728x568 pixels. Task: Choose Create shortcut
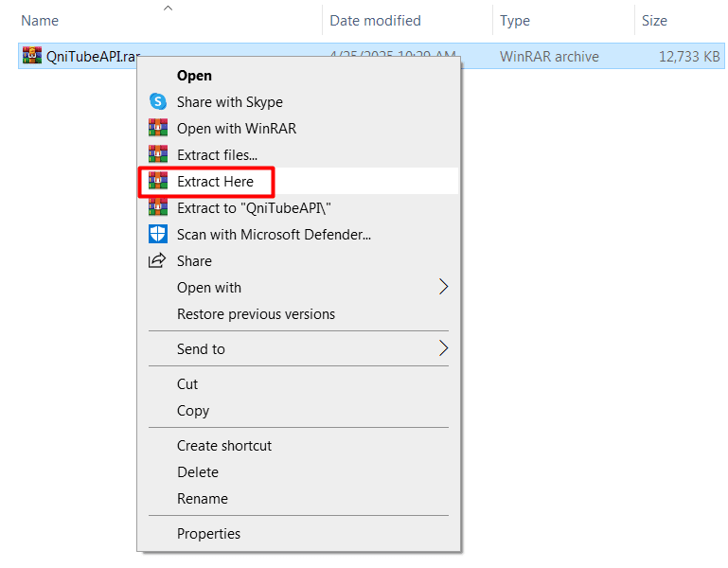click(297, 445)
